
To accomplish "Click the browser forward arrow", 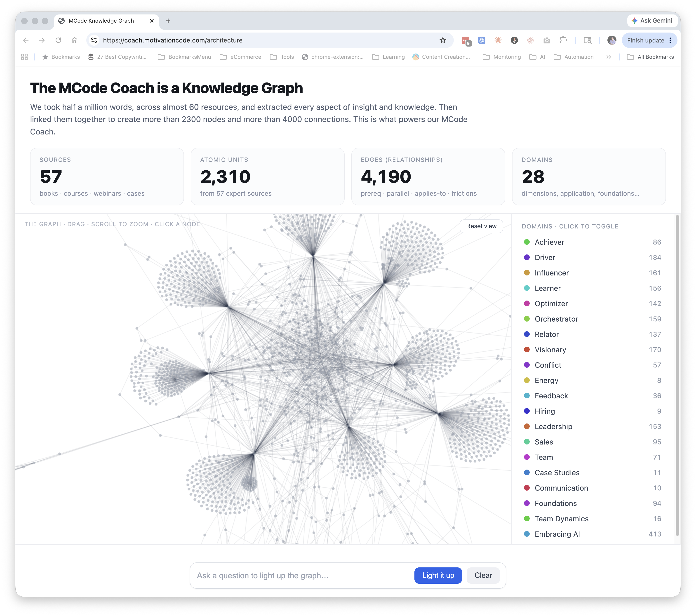I will tap(42, 40).
